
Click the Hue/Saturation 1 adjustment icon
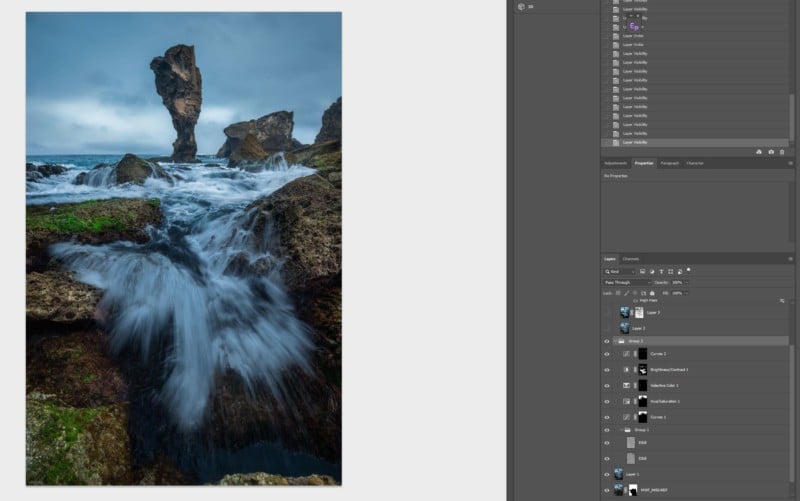pyautogui.click(x=627, y=401)
